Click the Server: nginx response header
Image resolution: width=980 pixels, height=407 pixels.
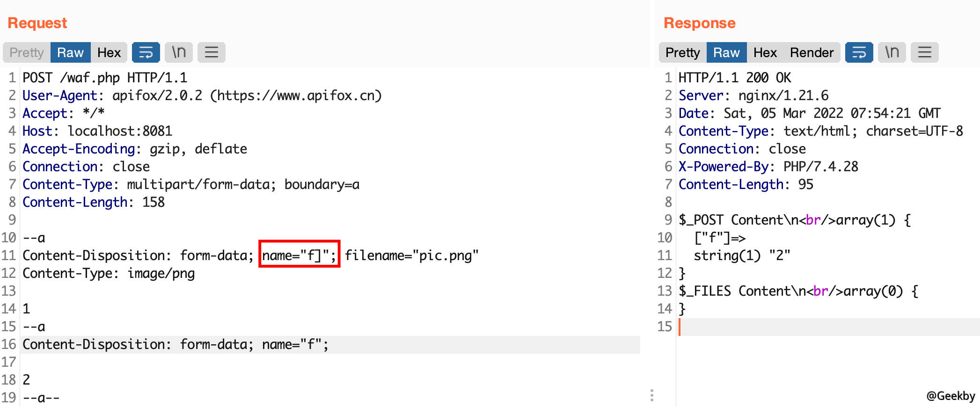(x=753, y=95)
